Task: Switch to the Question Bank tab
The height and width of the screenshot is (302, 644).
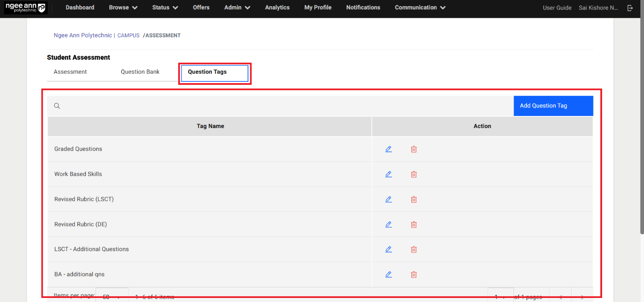Action: tap(140, 72)
